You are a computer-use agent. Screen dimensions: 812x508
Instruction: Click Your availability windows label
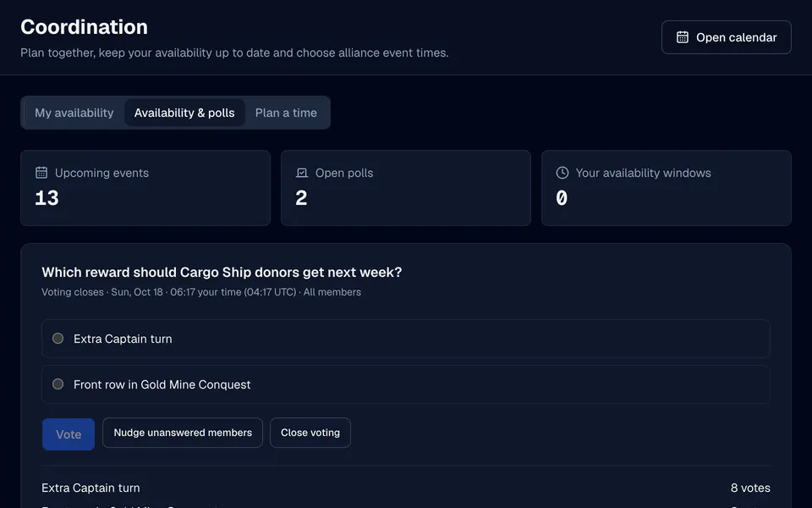coord(643,173)
